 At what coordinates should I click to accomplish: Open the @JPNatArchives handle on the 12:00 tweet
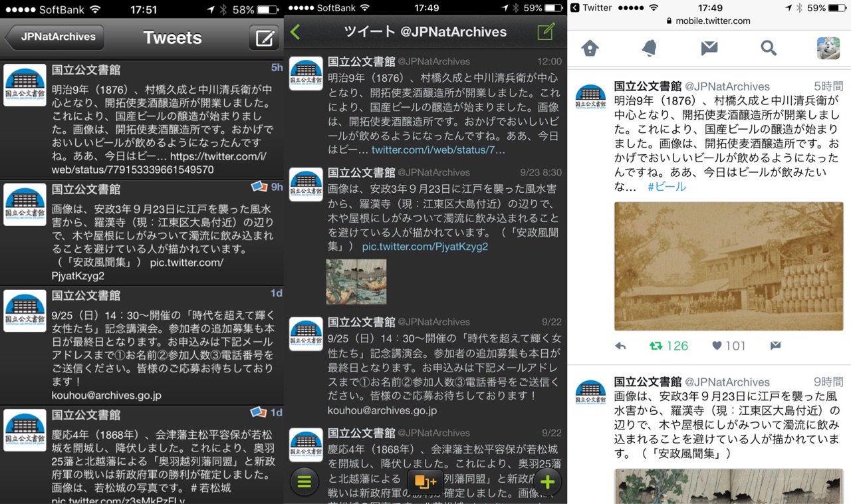(433, 62)
